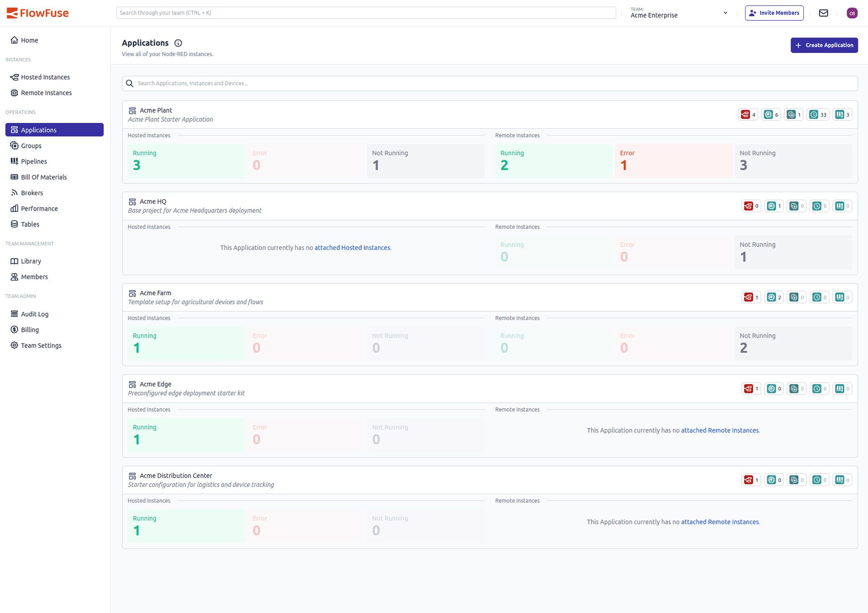
Task: Switch to the Audit Log section
Action: (x=35, y=314)
